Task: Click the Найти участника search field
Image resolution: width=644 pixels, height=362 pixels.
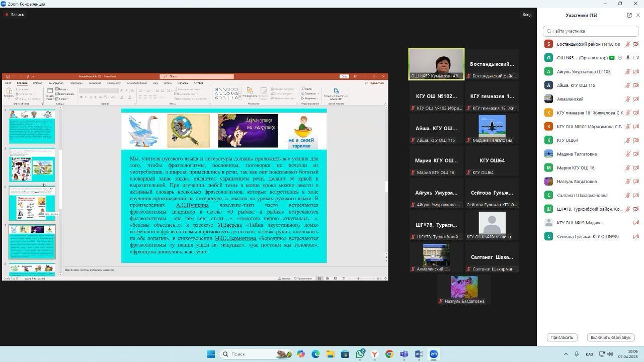Action: tap(591, 31)
